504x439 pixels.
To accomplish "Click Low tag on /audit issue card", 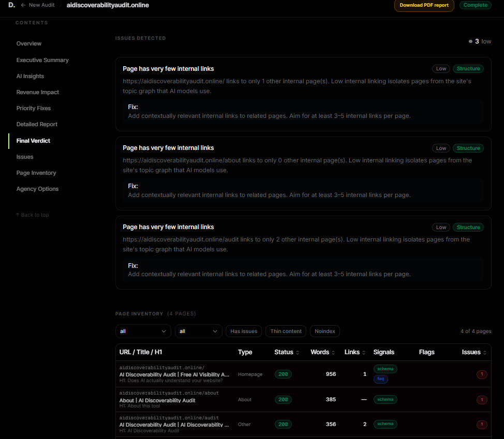I will pyautogui.click(x=441, y=228).
